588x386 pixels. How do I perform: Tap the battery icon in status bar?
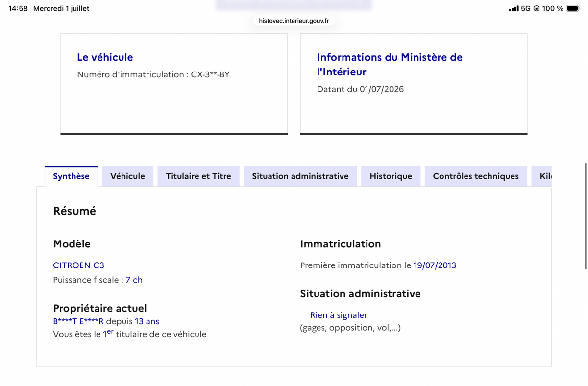(573, 8)
